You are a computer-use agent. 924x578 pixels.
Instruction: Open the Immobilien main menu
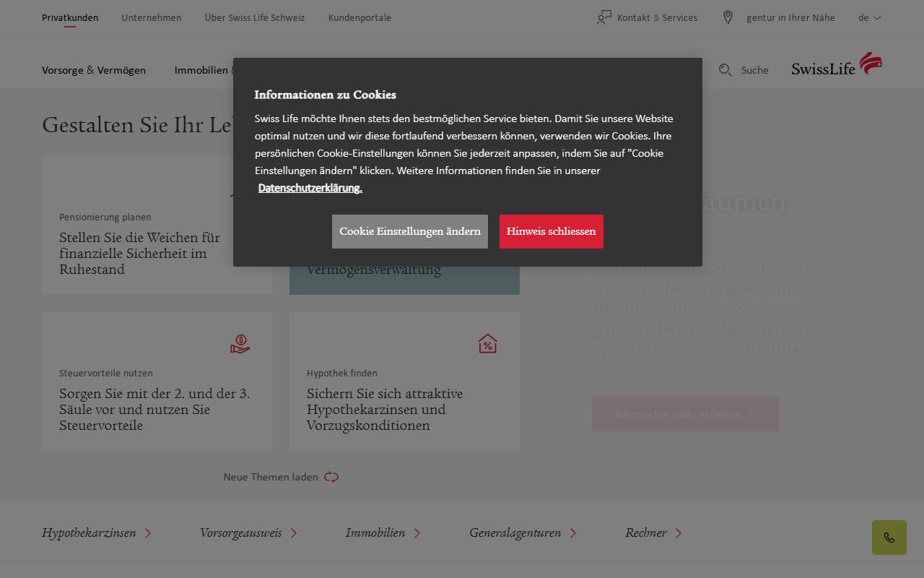[204, 70]
